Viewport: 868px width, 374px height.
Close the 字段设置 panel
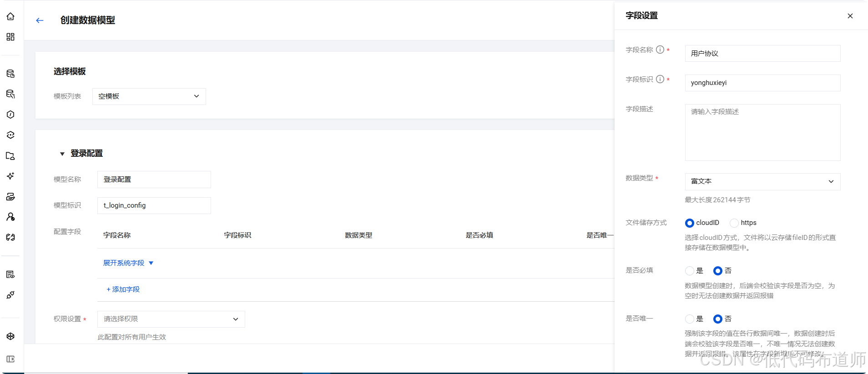coord(850,16)
